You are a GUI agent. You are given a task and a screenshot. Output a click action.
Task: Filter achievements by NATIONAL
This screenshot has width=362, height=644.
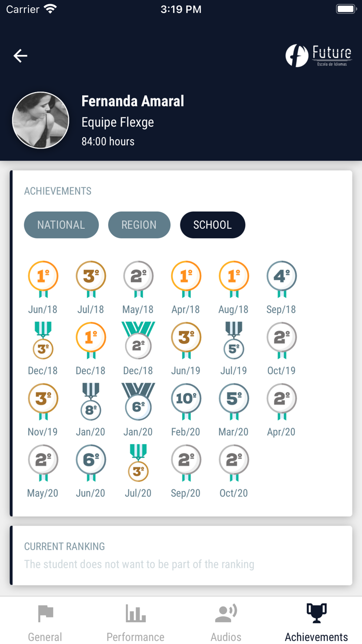point(61,225)
